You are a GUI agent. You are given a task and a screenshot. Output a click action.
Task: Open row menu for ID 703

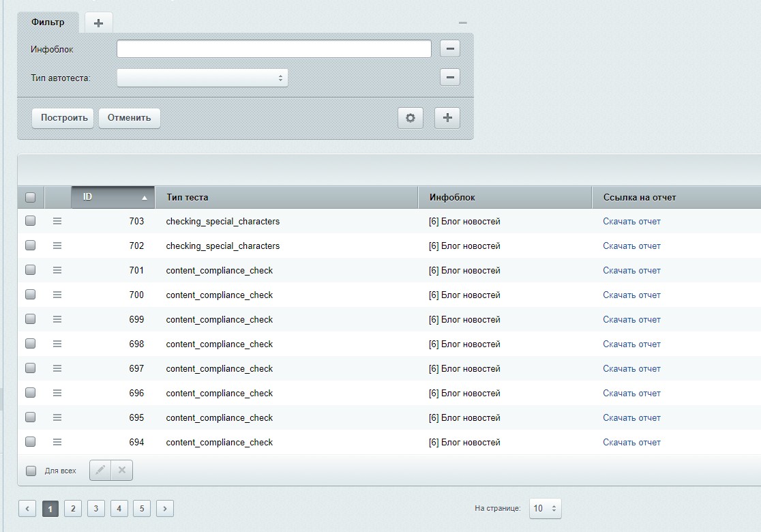click(57, 222)
